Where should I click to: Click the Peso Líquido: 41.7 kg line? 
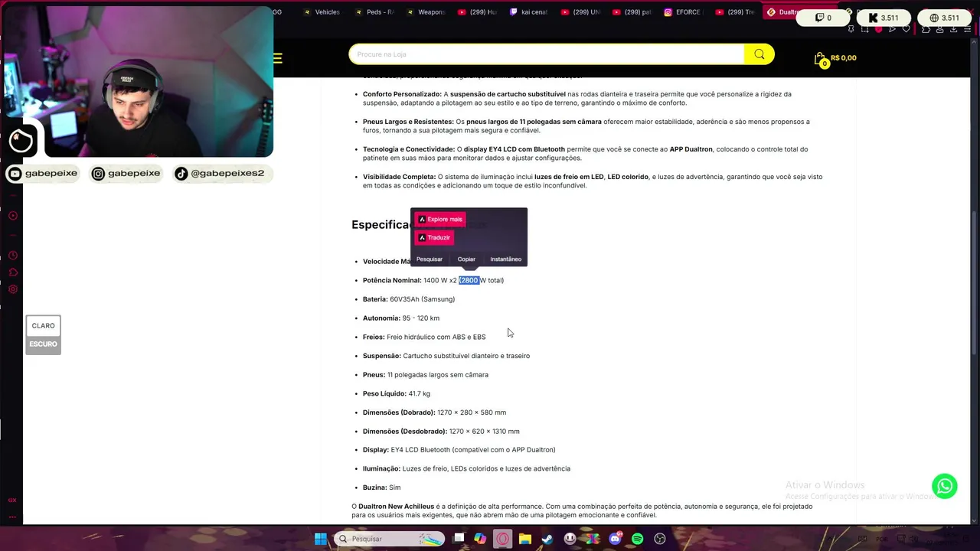click(x=397, y=394)
